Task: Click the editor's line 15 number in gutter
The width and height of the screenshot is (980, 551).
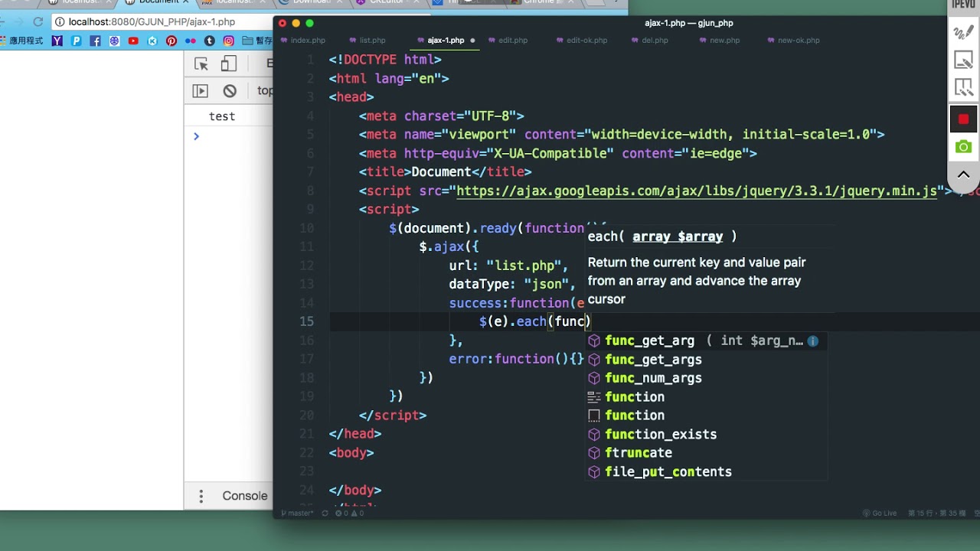Action: tap(306, 321)
